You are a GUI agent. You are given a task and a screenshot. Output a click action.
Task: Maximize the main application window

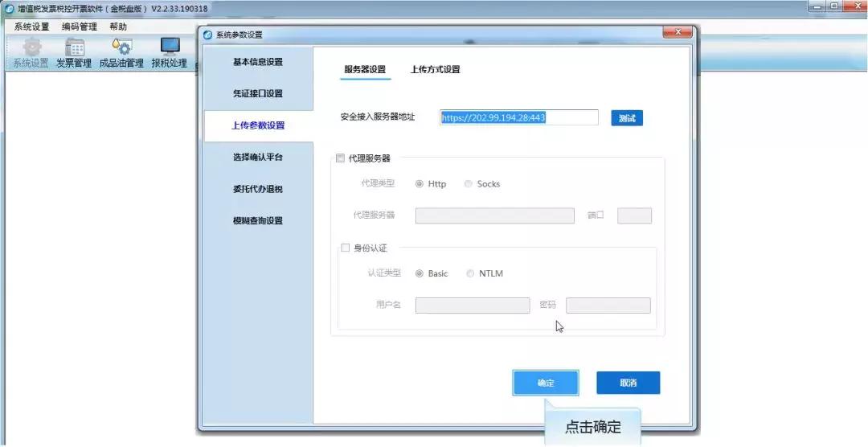[x=835, y=6]
